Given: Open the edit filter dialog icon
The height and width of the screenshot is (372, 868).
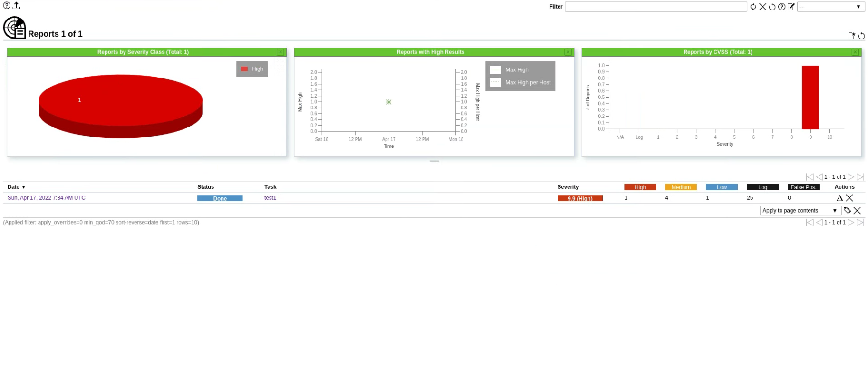Looking at the screenshot, I should click(791, 7).
